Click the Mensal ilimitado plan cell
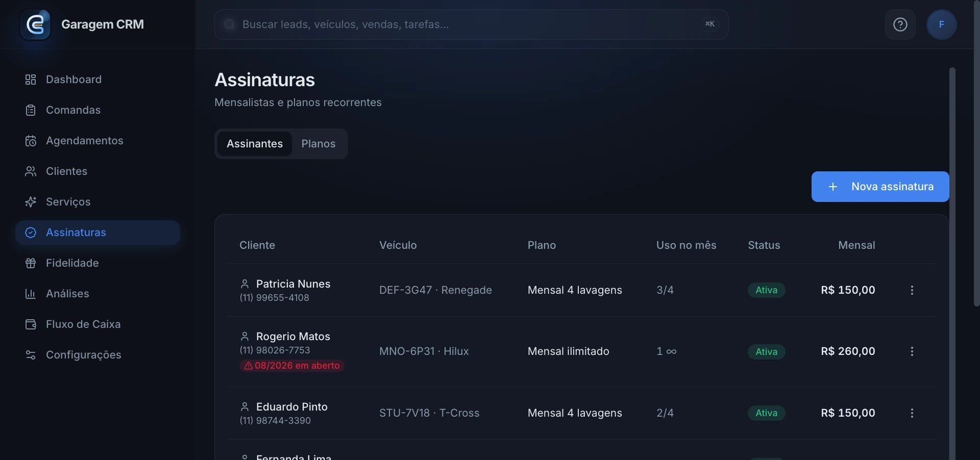Viewport: 980px width, 460px height. (x=568, y=351)
